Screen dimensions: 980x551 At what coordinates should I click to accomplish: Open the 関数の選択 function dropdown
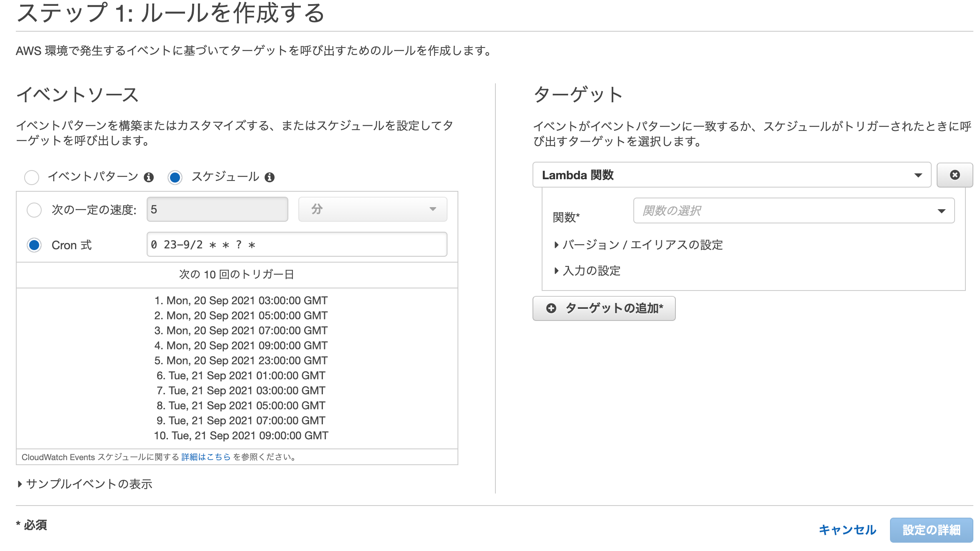793,211
